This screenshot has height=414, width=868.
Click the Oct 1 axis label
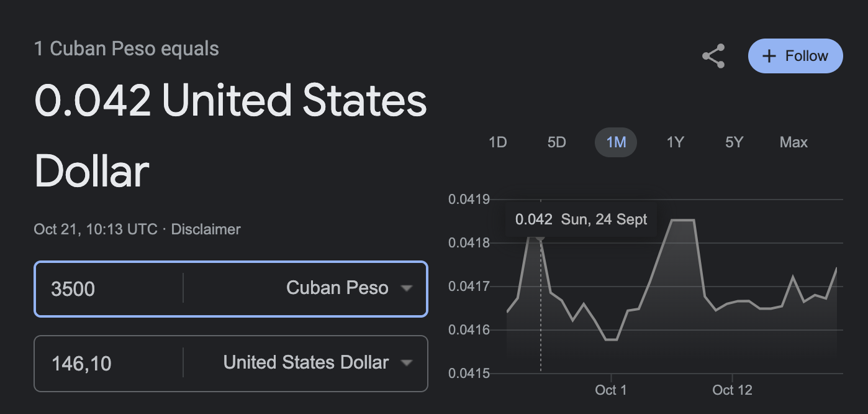tap(611, 390)
